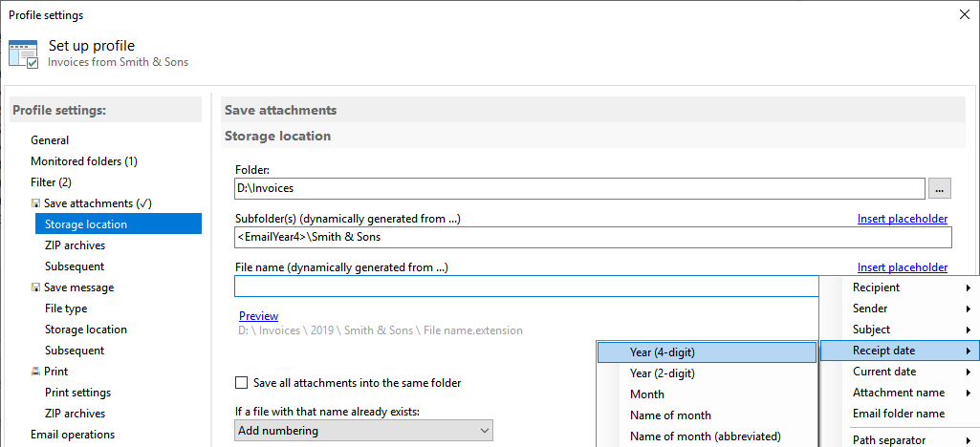Open the Add numbering dropdown

point(364,431)
